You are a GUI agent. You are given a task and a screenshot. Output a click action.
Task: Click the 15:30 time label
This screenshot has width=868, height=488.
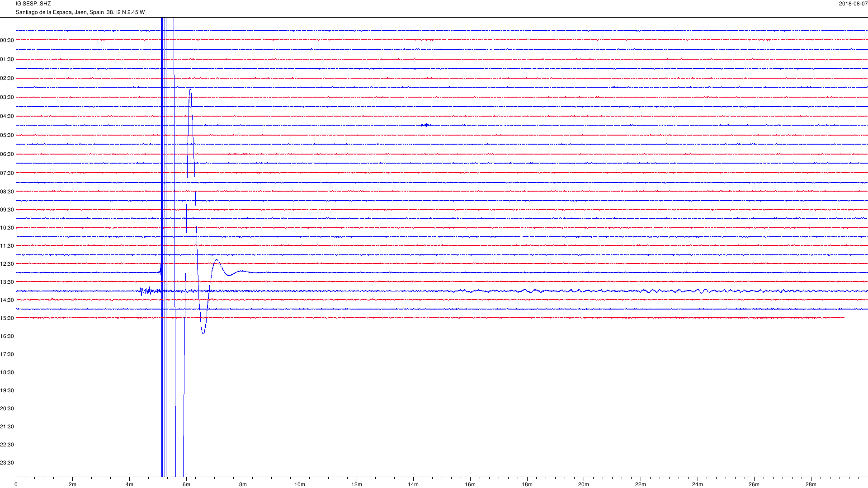(x=7, y=318)
